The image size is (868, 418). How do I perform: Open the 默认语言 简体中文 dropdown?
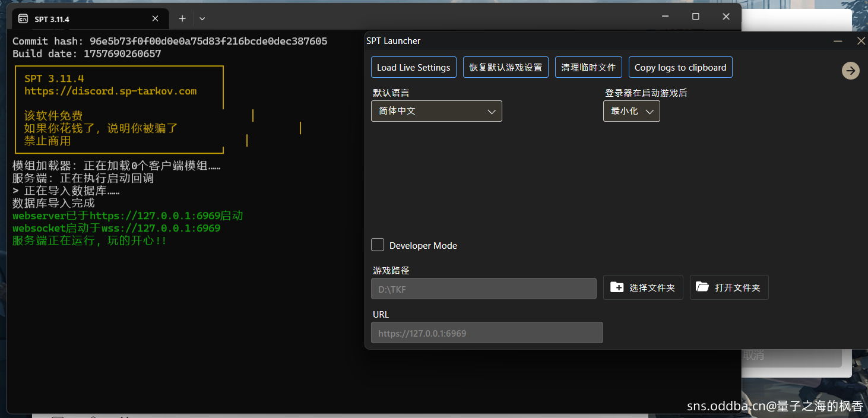436,111
